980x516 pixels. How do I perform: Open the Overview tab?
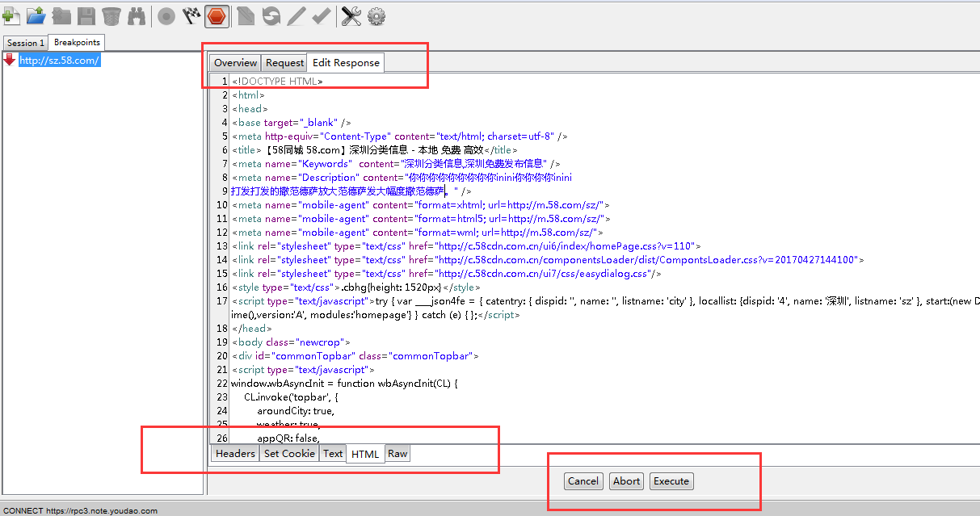pos(235,63)
